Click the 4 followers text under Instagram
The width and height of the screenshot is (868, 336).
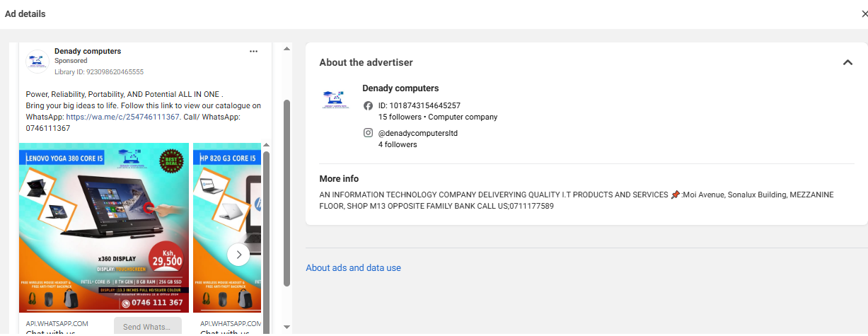[x=398, y=144]
